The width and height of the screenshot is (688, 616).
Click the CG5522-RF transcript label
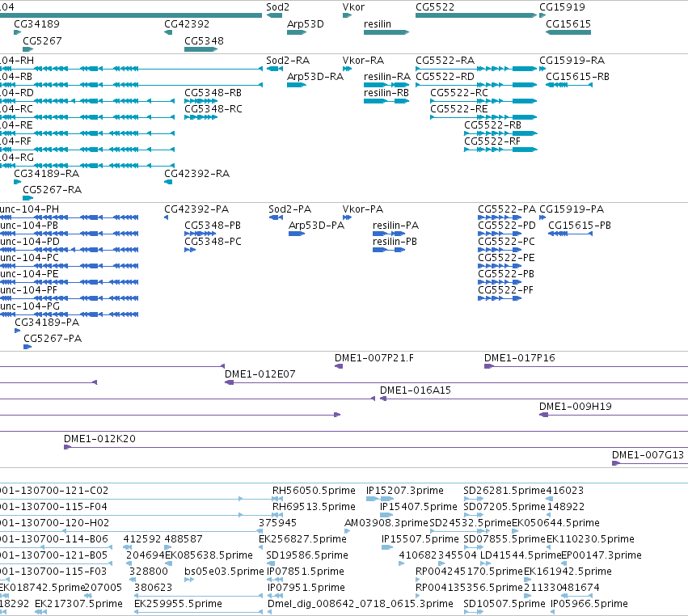point(492,141)
